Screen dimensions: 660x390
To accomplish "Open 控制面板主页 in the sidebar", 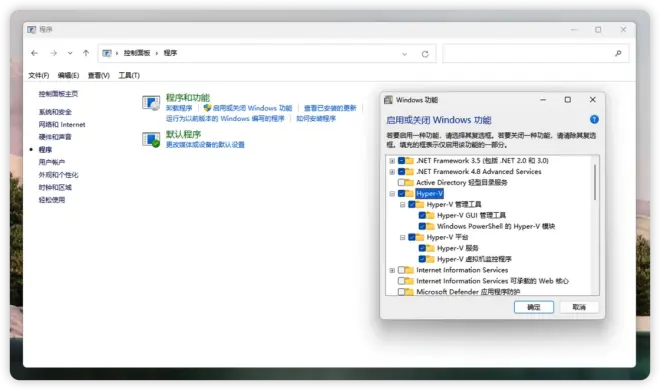I will click(x=58, y=94).
